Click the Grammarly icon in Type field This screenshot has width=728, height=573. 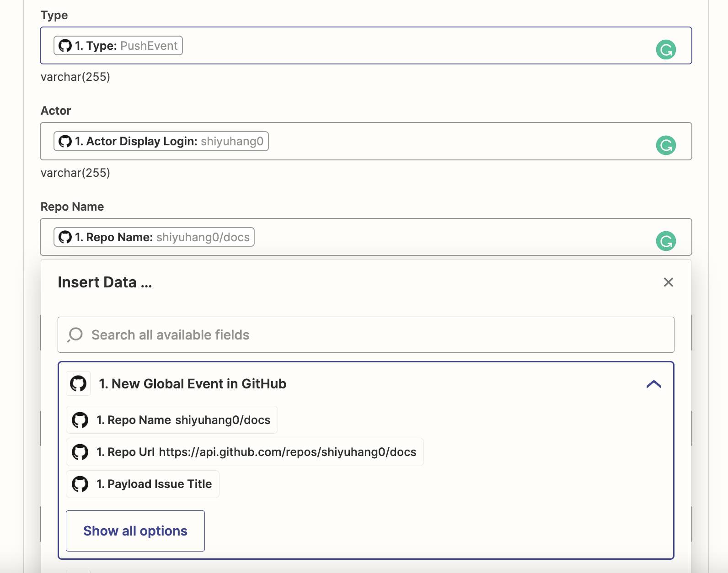pyautogui.click(x=666, y=49)
